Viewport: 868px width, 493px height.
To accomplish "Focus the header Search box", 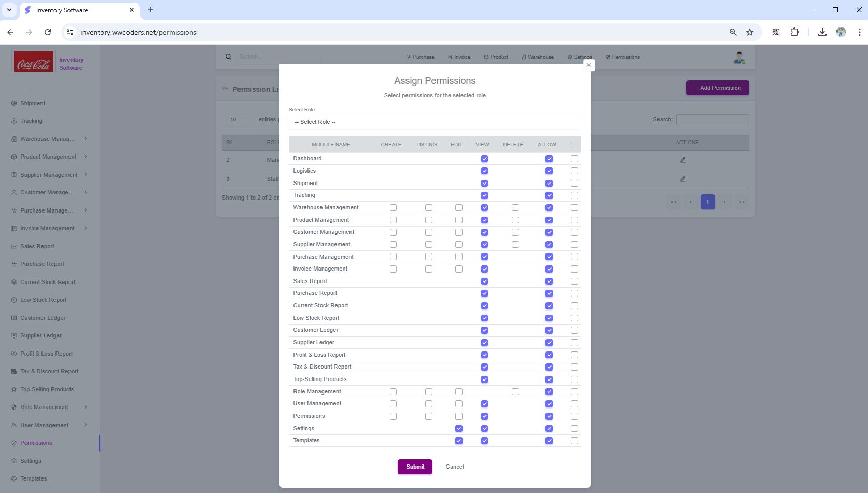I will (277, 57).
